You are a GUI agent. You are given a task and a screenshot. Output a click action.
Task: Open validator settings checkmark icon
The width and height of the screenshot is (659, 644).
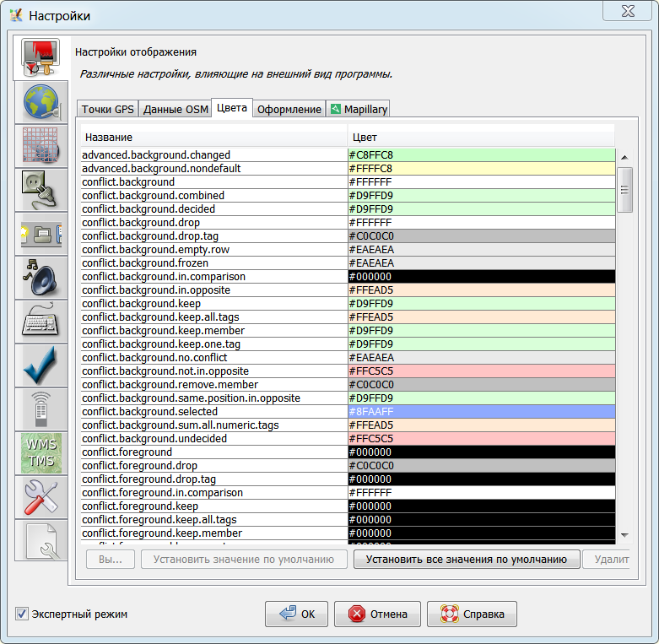point(40,365)
